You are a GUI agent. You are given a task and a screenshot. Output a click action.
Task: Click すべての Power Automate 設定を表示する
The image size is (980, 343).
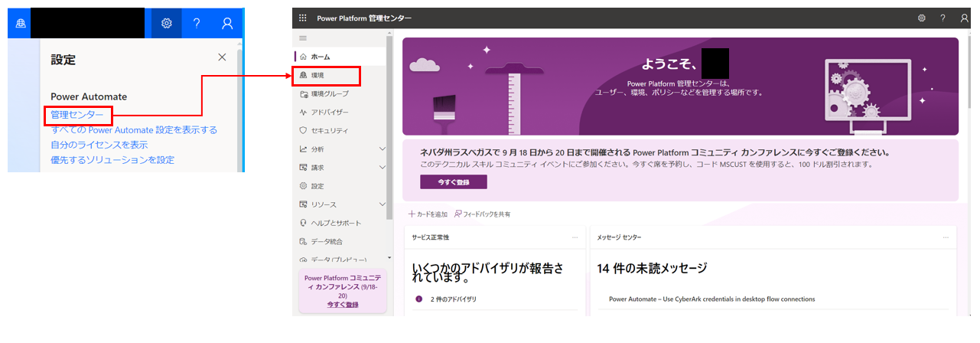[x=134, y=129]
